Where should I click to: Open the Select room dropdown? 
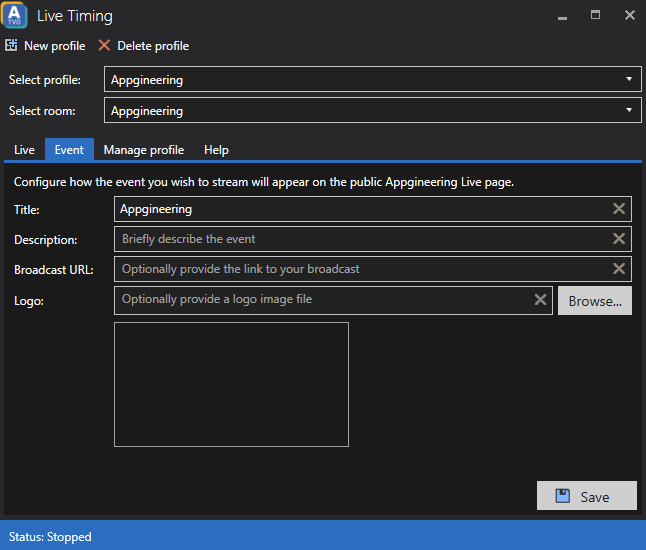point(373,110)
